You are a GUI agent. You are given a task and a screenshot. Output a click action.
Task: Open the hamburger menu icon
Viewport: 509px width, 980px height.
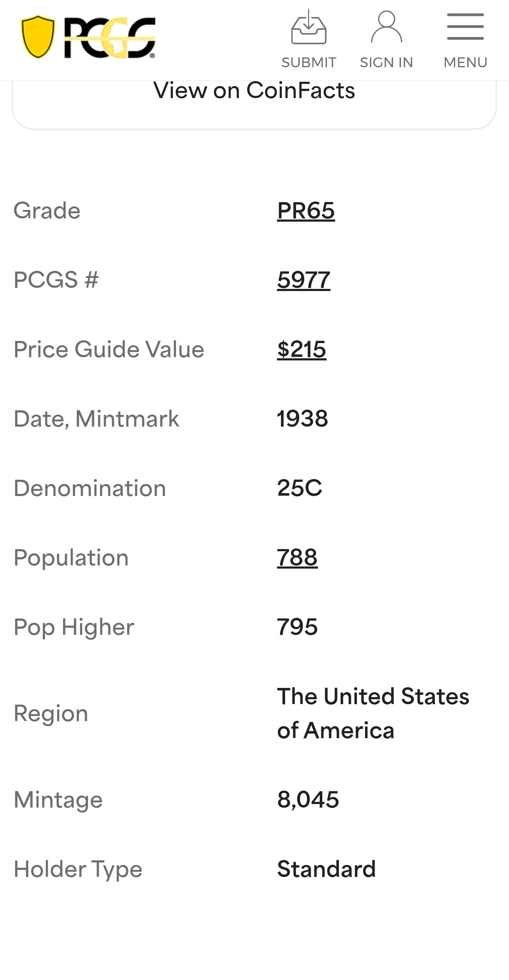click(x=465, y=27)
